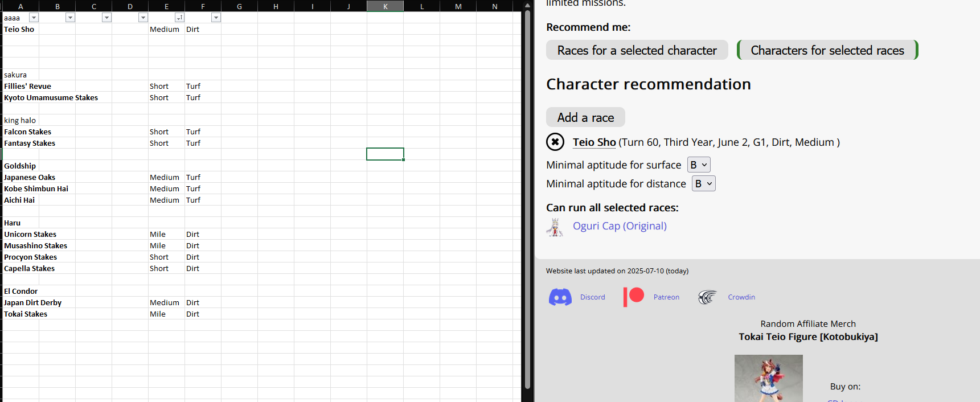Remove the Teio Sho race with X icon
Image resolution: width=980 pixels, height=402 pixels.
[555, 142]
